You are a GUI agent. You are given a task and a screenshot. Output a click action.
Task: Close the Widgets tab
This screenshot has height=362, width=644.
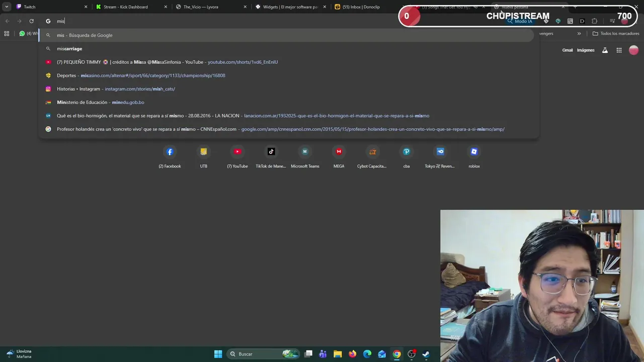tap(325, 7)
